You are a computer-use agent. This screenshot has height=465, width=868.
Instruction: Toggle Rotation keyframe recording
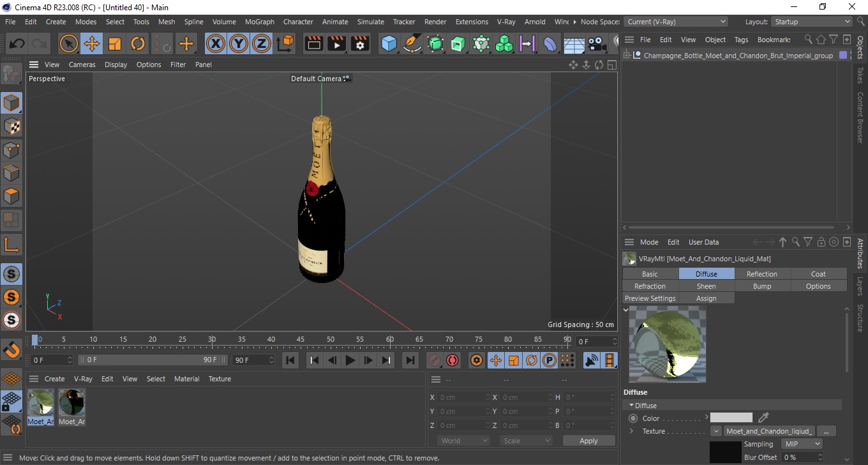pyautogui.click(x=532, y=360)
